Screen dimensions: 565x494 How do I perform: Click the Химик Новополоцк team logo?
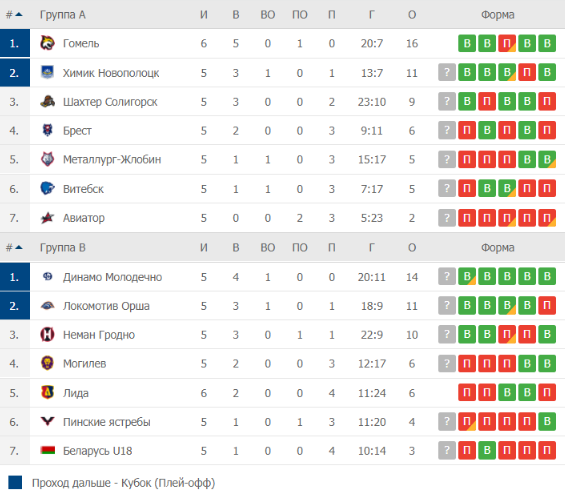point(47,72)
